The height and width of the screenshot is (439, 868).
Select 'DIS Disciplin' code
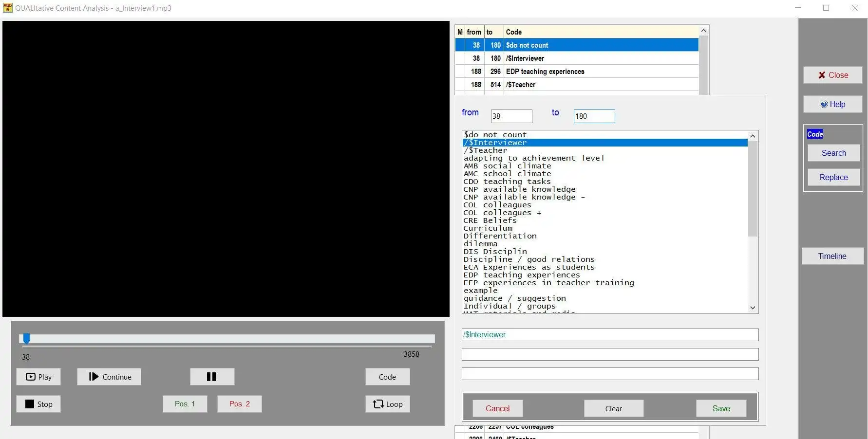tap(605, 252)
